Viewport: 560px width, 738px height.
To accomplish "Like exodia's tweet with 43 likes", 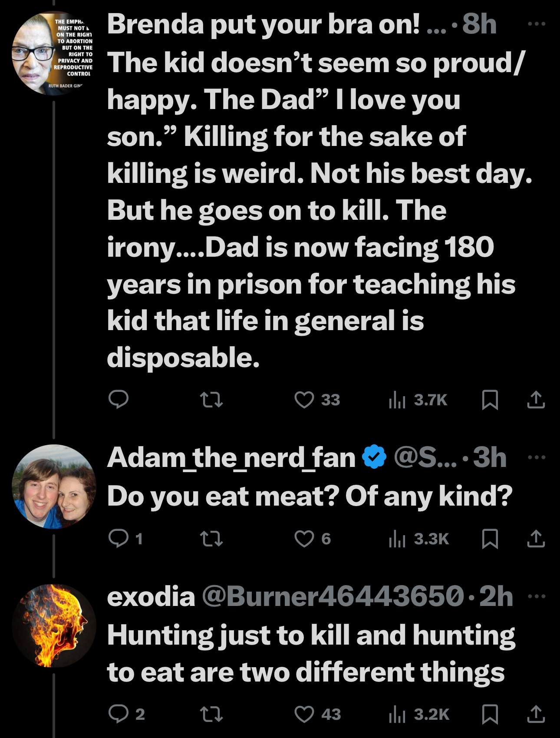I will pyautogui.click(x=304, y=714).
